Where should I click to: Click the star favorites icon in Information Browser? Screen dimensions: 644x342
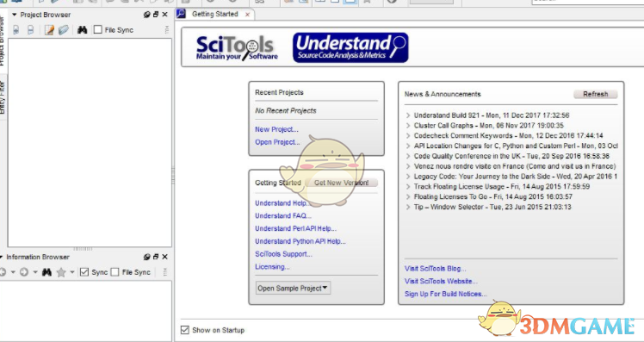(x=61, y=272)
